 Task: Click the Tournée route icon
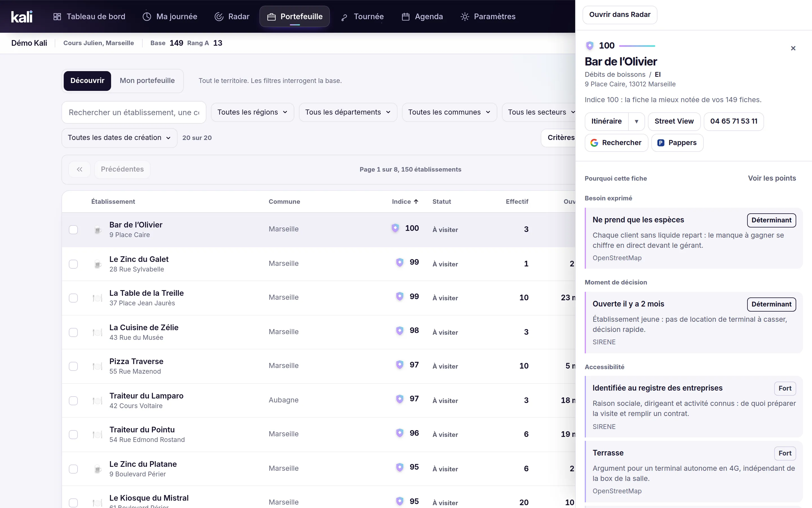pos(344,17)
